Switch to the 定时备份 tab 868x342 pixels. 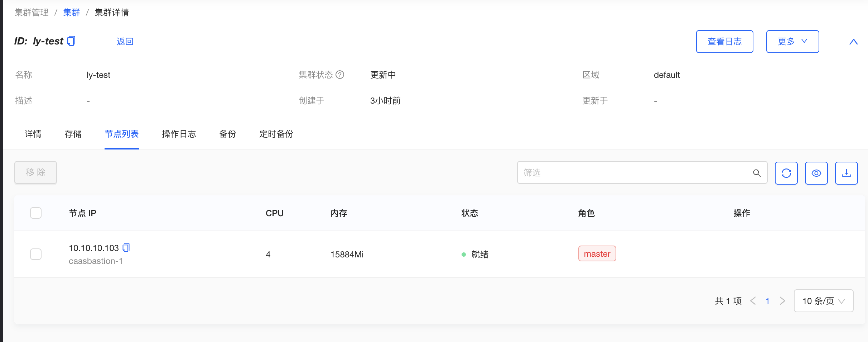pyautogui.click(x=276, y=134)
